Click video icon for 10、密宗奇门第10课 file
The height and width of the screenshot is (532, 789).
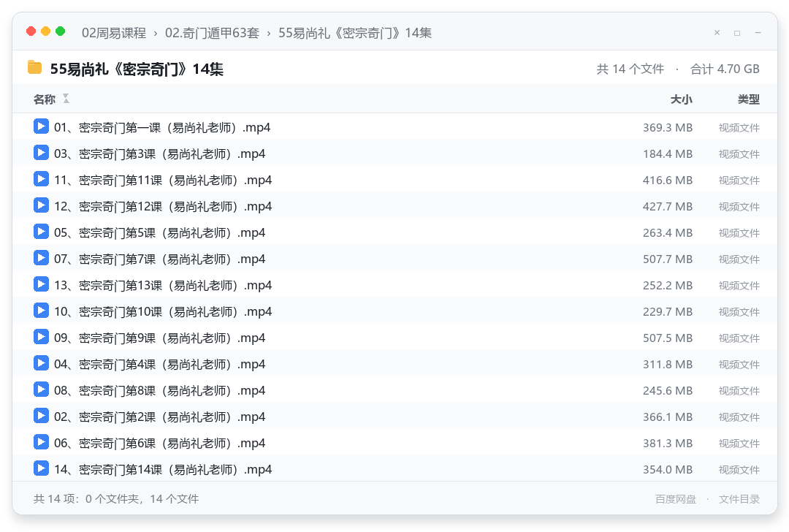pos(41,311)
